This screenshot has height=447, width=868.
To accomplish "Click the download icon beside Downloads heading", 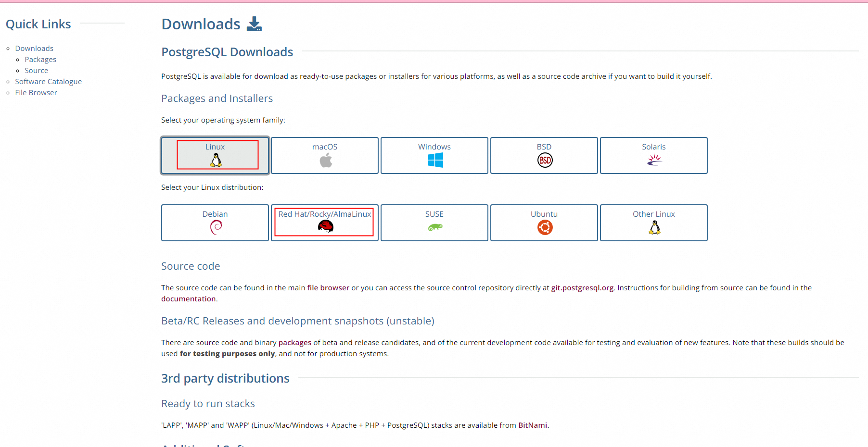I will (254, 24).
